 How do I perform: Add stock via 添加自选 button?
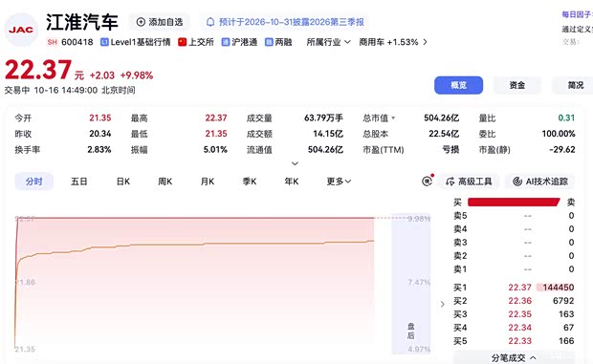[160, 22]
